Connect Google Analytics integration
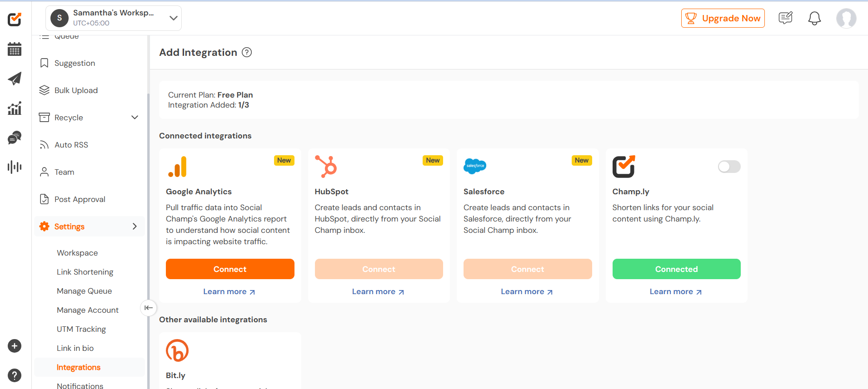The image size is (868, 389). coord(230,269)
